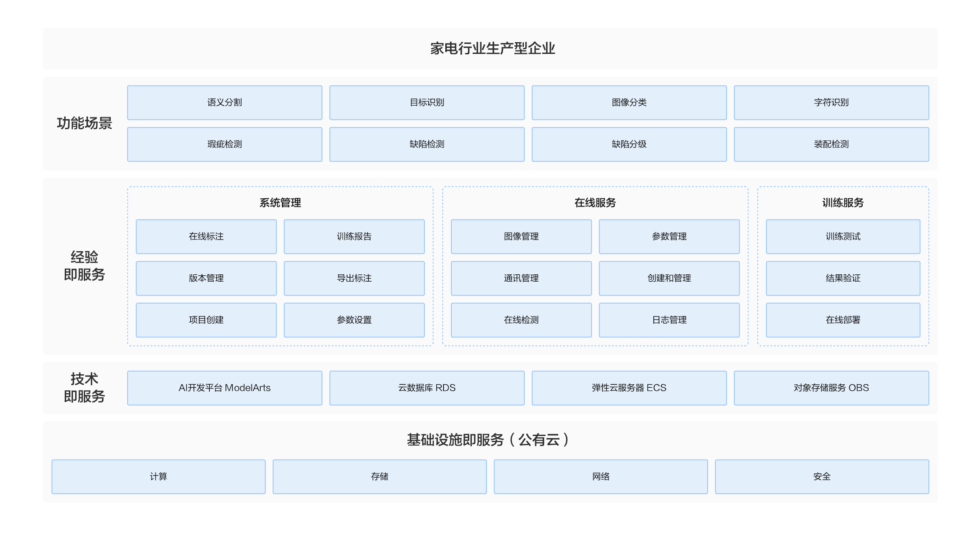
Task: Select the 字符识别 block
Action: (x=831, y=103)
